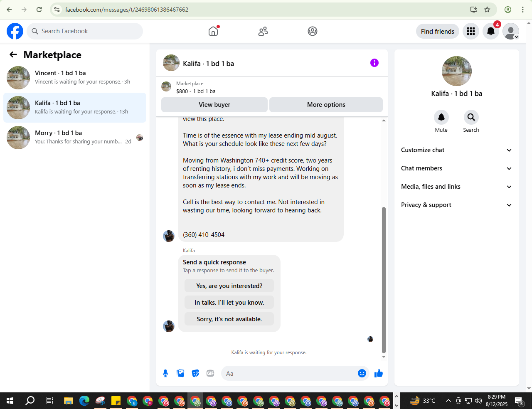Open Sticky Notes from taskbar

click(x=116, y=401)
